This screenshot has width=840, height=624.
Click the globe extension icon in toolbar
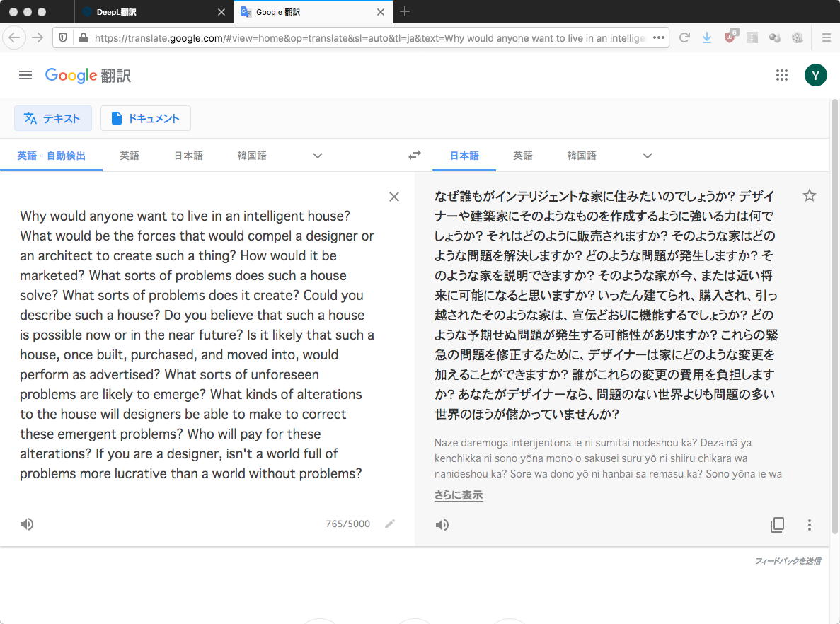(x=797, y=37)
